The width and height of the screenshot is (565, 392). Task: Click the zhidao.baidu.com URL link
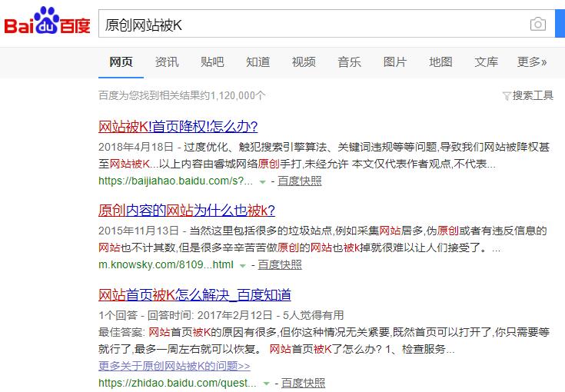point(178,383)
